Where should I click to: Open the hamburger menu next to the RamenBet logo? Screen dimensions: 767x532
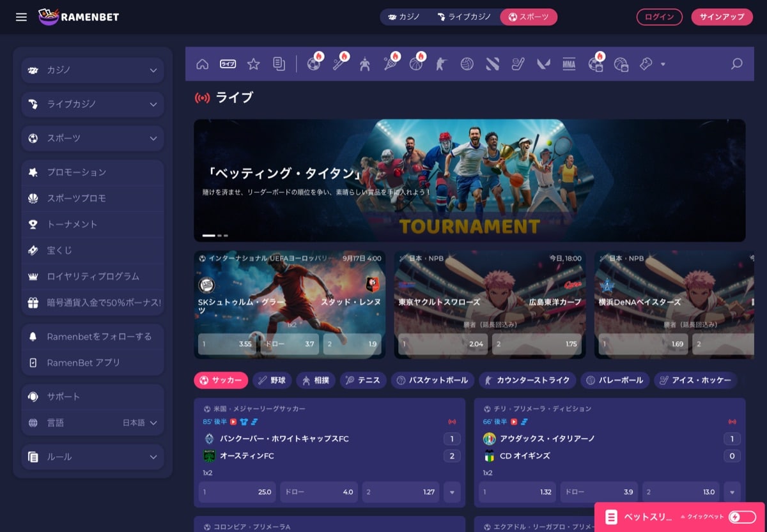coord(21,17)
